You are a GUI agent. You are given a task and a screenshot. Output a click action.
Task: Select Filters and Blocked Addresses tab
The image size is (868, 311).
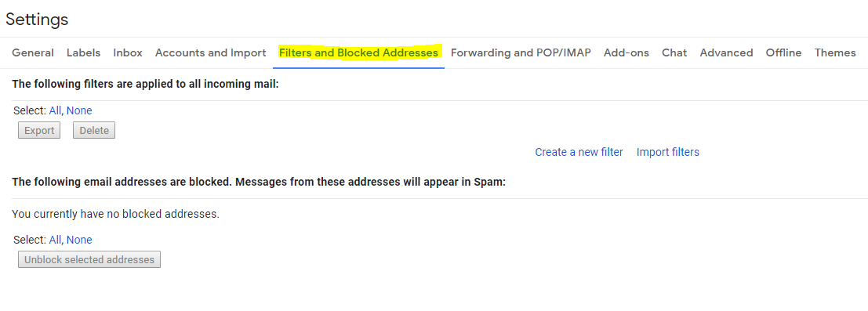[358, 52]
